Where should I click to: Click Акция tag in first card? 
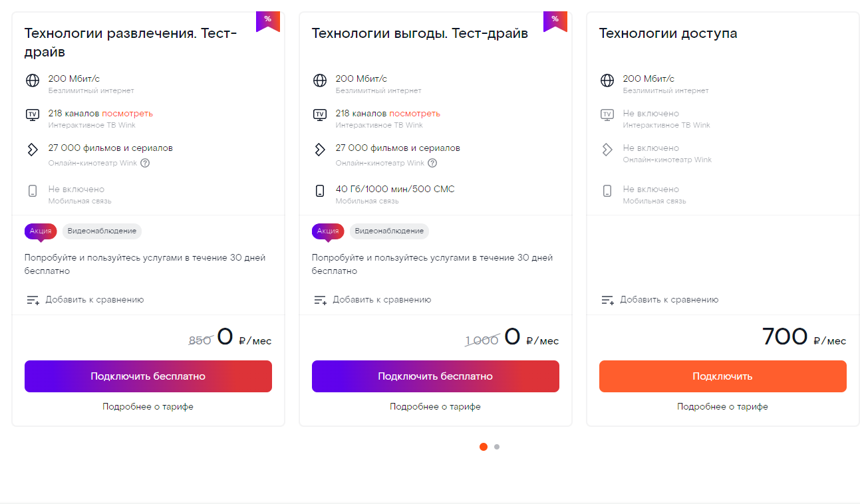(41, 231)
